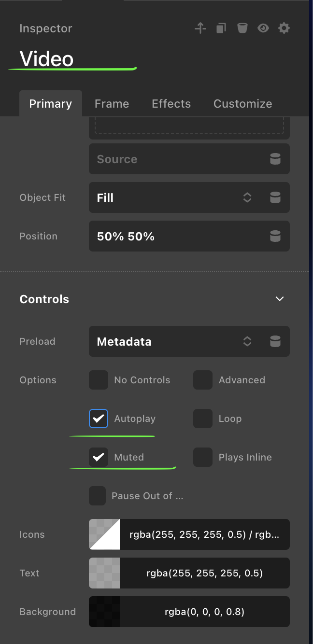Screen dimensions: 313x644
Task: Toggle element visibility with the eye icon
Action: 263,28
